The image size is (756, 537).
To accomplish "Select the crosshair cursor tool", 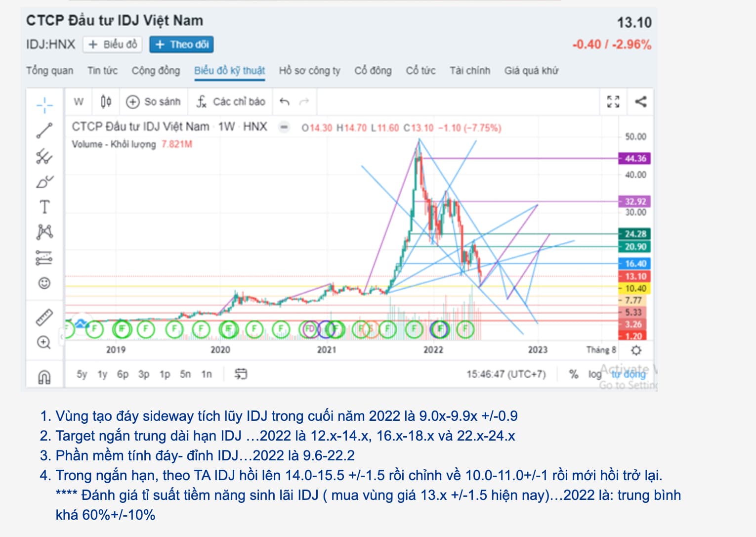I will coord(44,105).
